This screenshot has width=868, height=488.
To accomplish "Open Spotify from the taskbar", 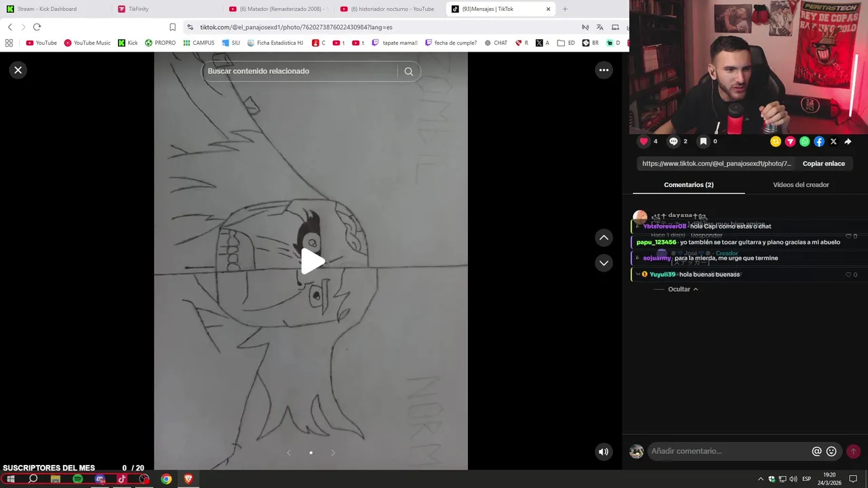I will pyautogui.click(x=77, y=479).
